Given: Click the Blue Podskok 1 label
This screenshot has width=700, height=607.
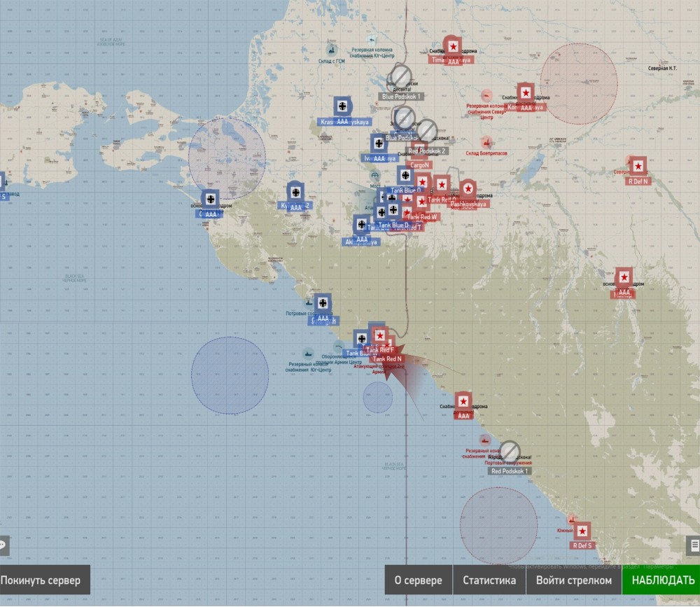Looking at the screenshot, I should 401,97.
